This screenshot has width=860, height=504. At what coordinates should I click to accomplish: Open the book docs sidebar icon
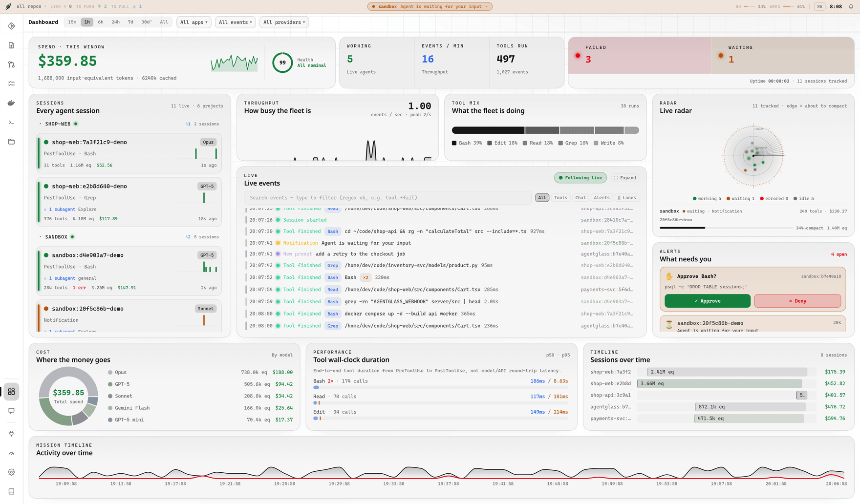point(11,491)
